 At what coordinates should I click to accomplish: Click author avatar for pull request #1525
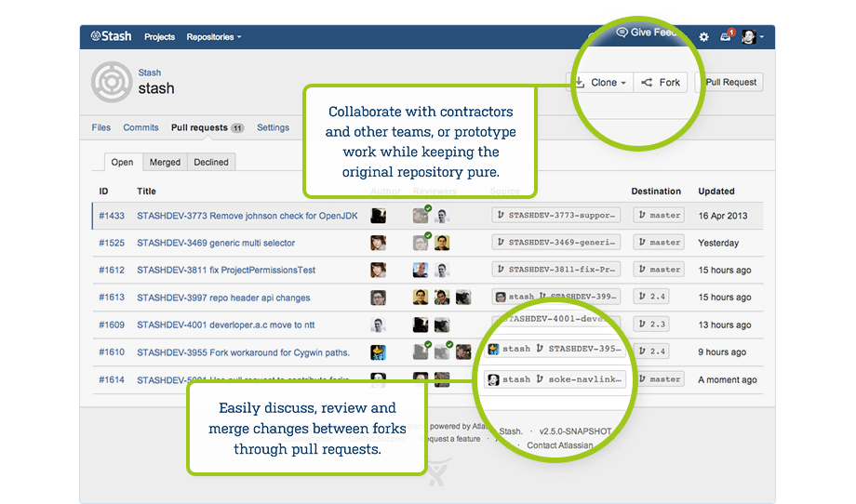[x=378, y=243]
